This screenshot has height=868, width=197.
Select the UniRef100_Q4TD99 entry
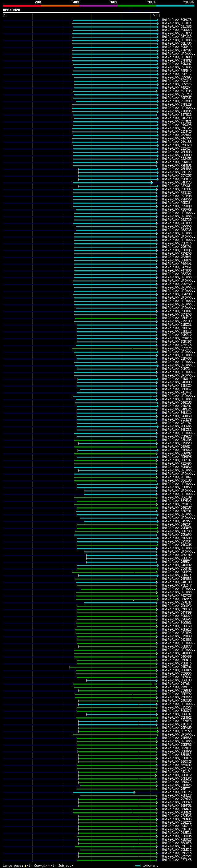point(176,223)
